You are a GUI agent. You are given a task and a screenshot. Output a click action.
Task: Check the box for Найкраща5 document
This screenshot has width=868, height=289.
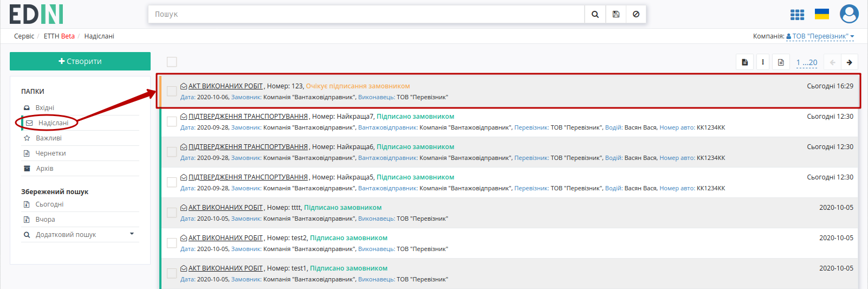172,182
